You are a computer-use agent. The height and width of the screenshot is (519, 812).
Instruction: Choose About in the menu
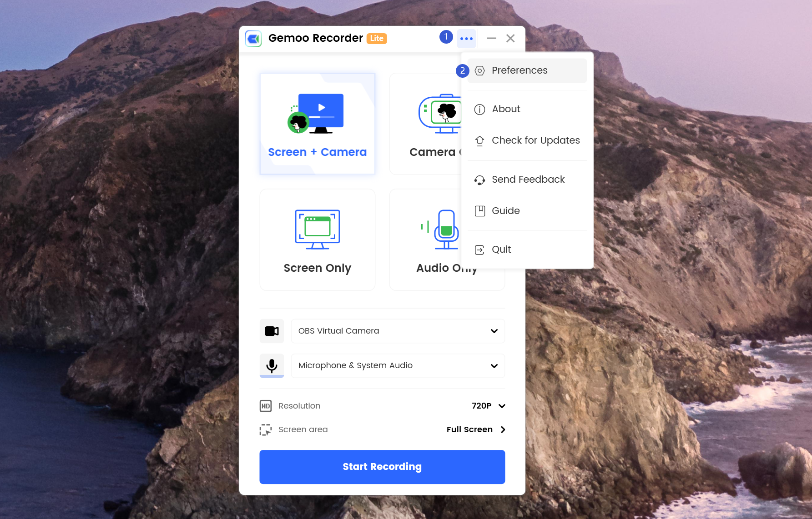tap(527, 109)
